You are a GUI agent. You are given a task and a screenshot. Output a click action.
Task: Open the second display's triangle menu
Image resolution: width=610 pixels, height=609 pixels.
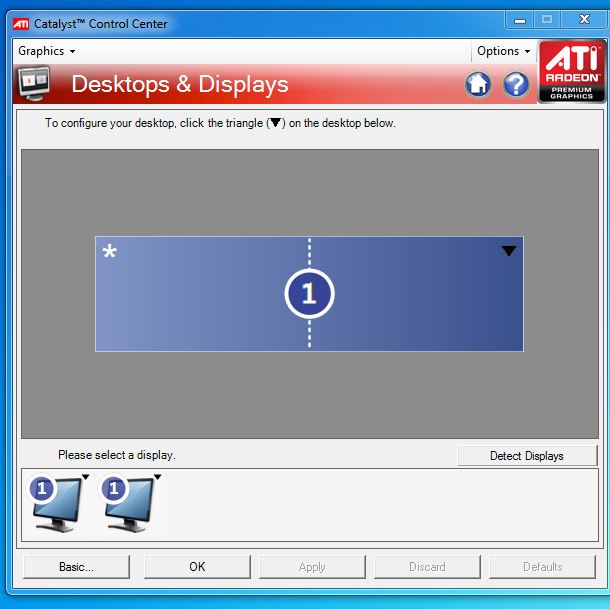point(157,477)
